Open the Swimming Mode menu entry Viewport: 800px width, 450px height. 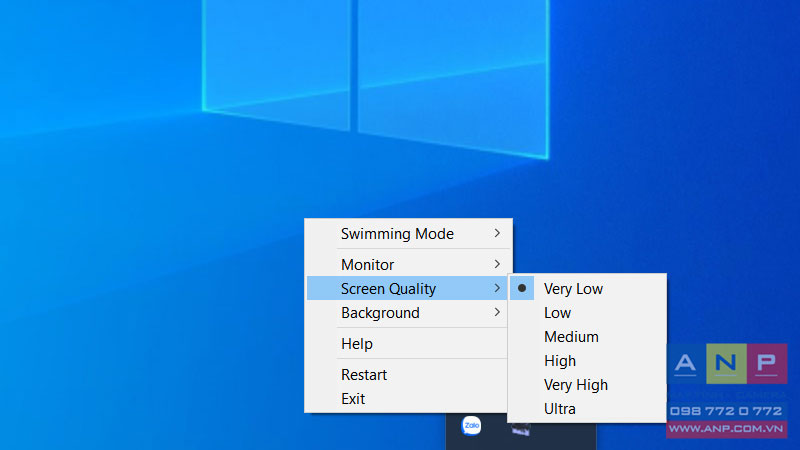click(408, 234)
